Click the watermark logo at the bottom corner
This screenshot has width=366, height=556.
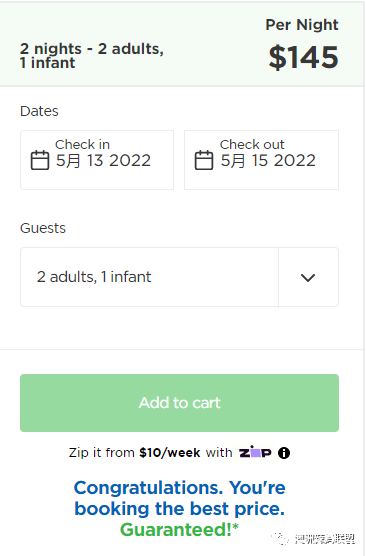point(314,539)
